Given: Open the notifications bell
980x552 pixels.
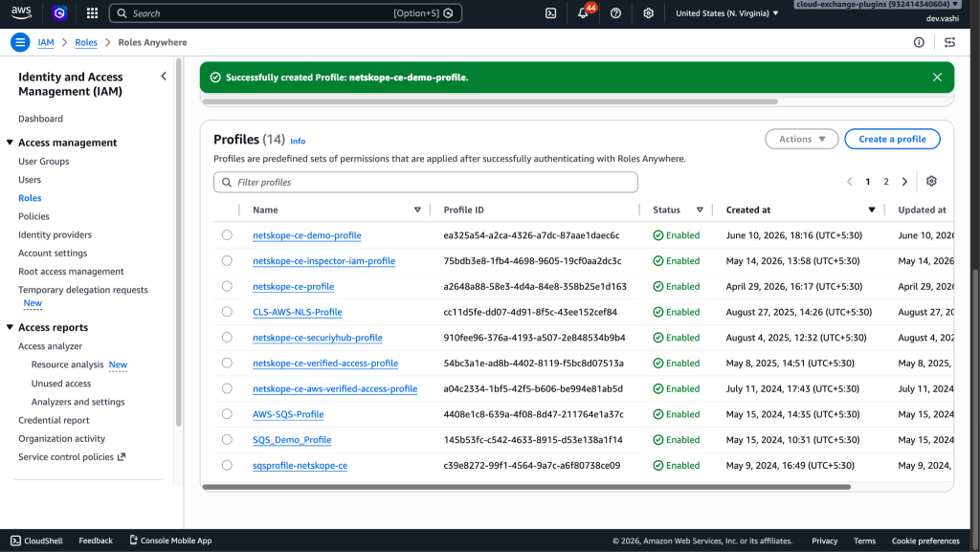Looking at the screenshot, I should (583, 13).
